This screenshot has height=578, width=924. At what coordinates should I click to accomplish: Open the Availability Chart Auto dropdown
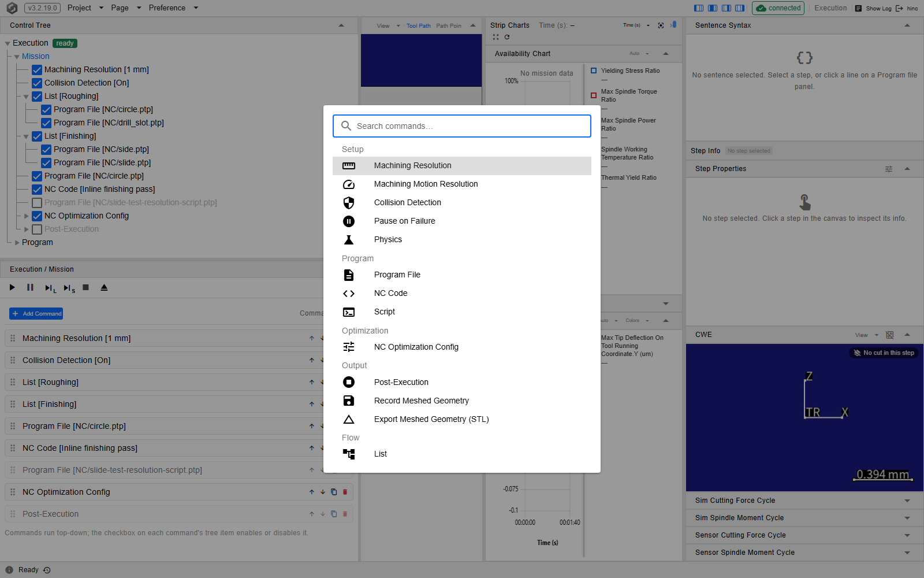pyautogui.click(x=639, y=54)
